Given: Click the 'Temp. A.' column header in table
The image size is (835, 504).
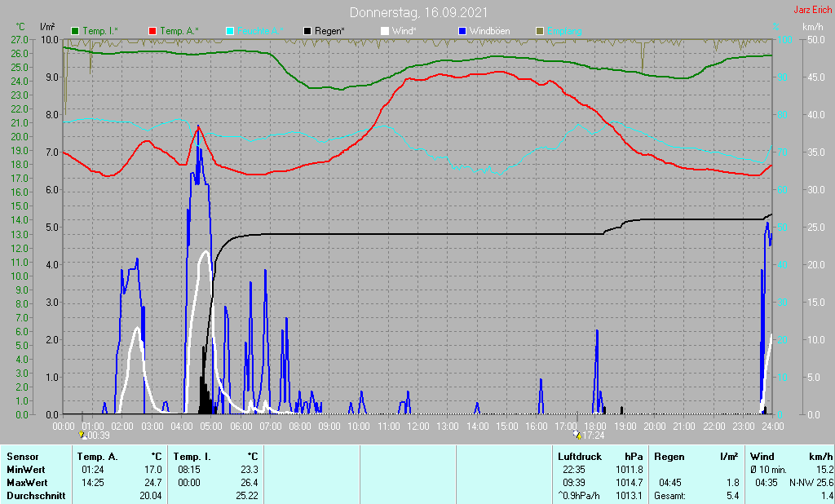Looking at the screenshot, I should tap(98, 457).
